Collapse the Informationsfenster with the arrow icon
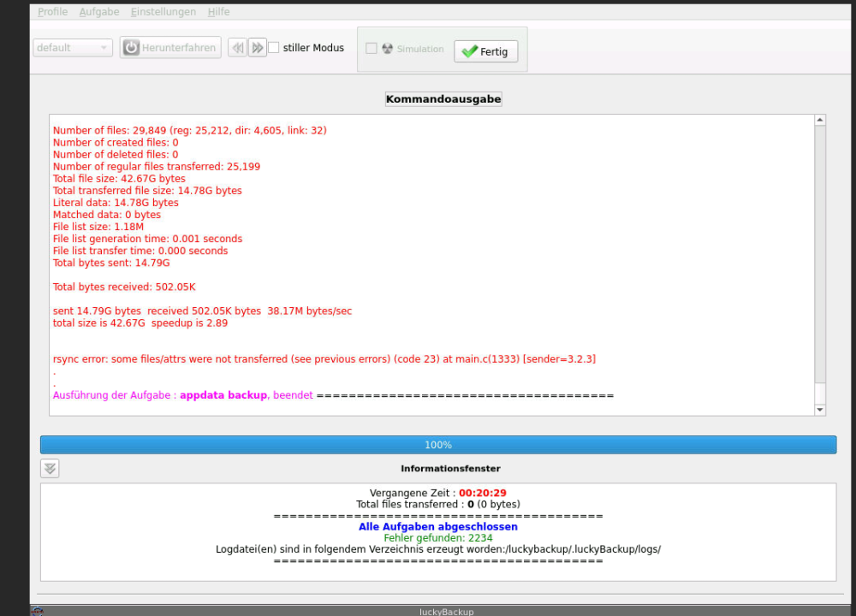 coord(50,468)
